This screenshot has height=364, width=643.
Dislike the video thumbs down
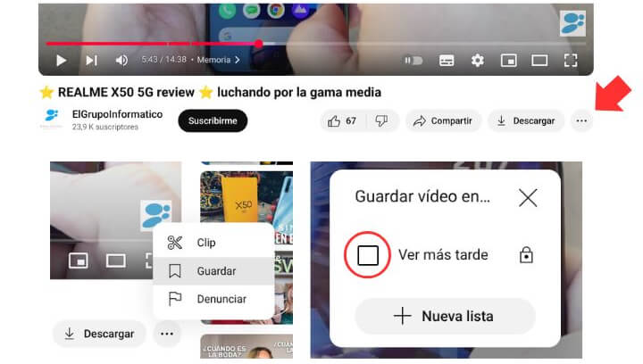click(382, 120)
